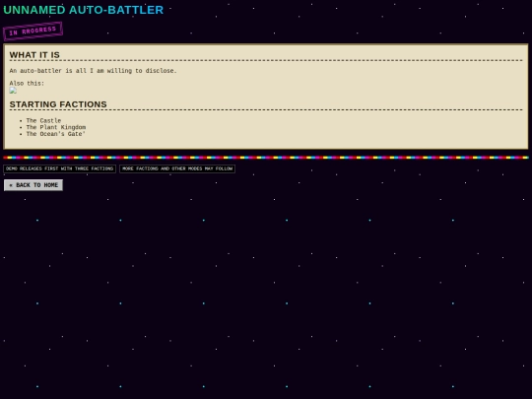Select 'The Plant Kingdom' list item
Screen dimensions: 532x399
click(x=56, y=127)
